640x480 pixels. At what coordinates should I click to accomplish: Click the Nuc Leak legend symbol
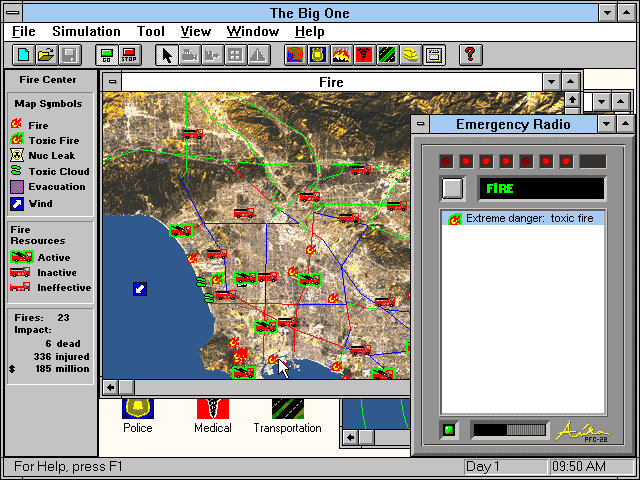coord(17,156)
